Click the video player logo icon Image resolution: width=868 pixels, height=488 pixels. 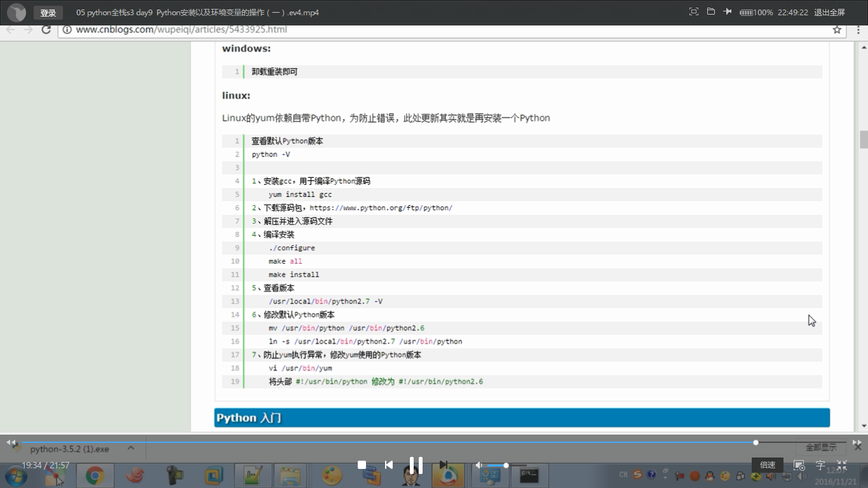[17, 13]
